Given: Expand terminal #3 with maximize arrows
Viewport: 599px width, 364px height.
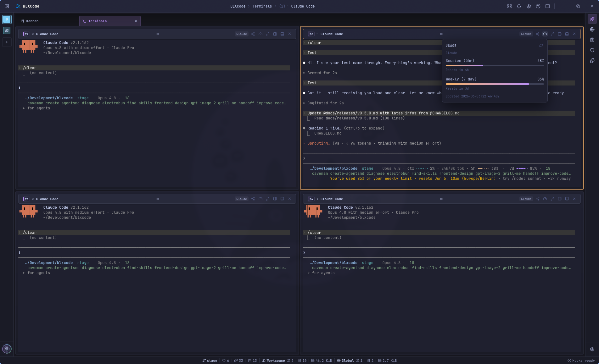Looking at the screenshot, I should click(268, 199).
